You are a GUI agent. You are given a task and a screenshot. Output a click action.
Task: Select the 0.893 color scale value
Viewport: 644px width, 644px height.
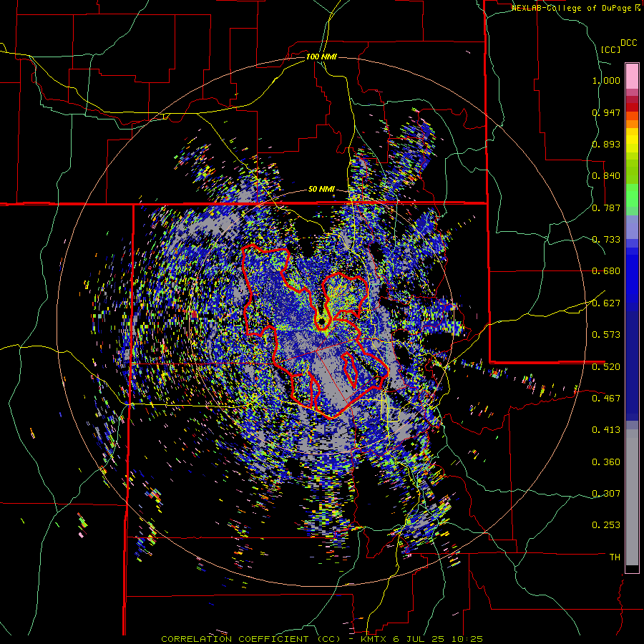pyautogui.click(x=606, y=144)
